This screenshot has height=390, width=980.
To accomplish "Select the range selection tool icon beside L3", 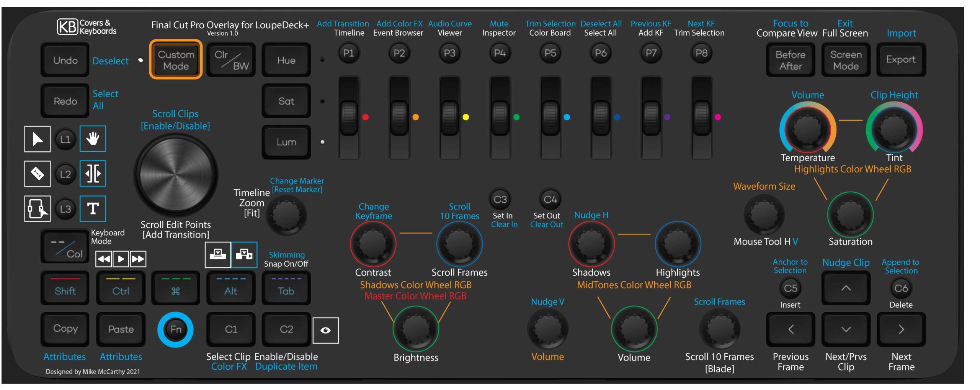I will (x=38, y=209).
